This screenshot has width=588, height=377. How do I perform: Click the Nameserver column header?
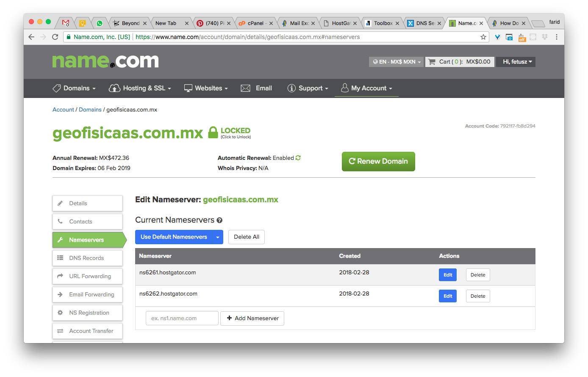[x=155, y=256]
